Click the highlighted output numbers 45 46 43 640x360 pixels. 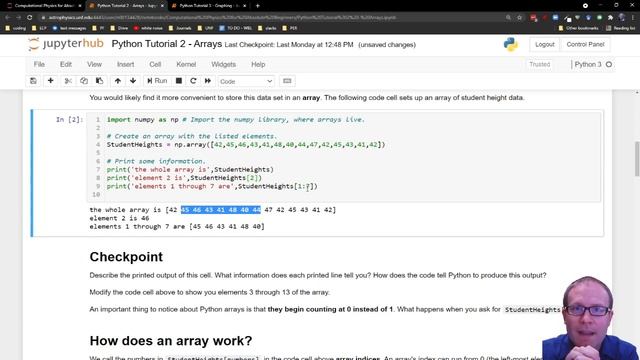[220, 210]
